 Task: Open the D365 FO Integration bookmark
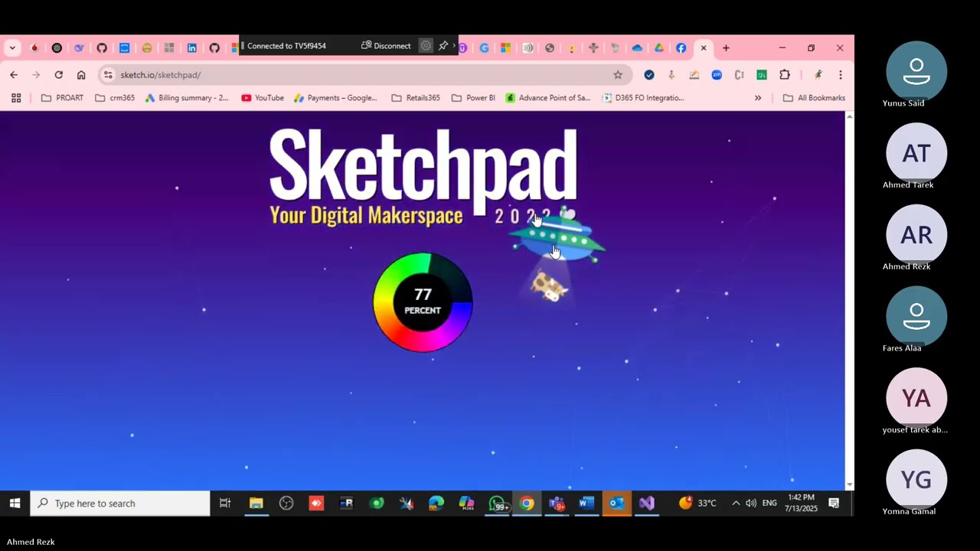643,98
